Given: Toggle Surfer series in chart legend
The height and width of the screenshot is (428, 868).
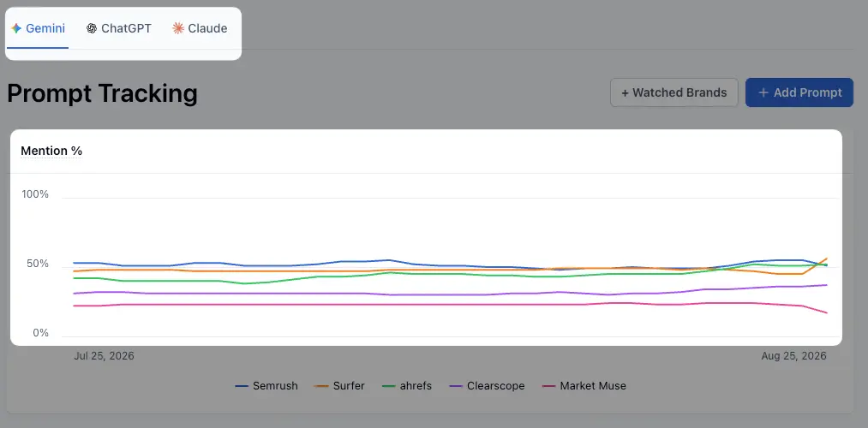Looking at the screenshot, I should tap(338, 386).
